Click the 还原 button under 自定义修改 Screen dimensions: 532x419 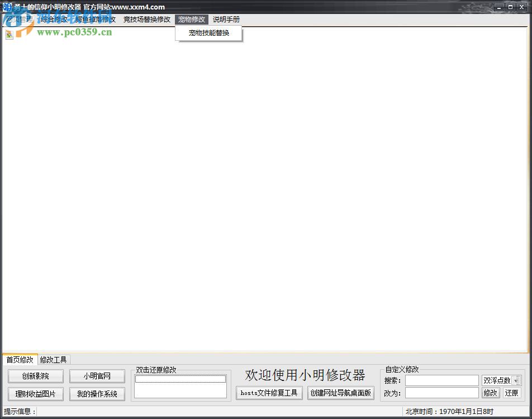(x=511, y=393)
